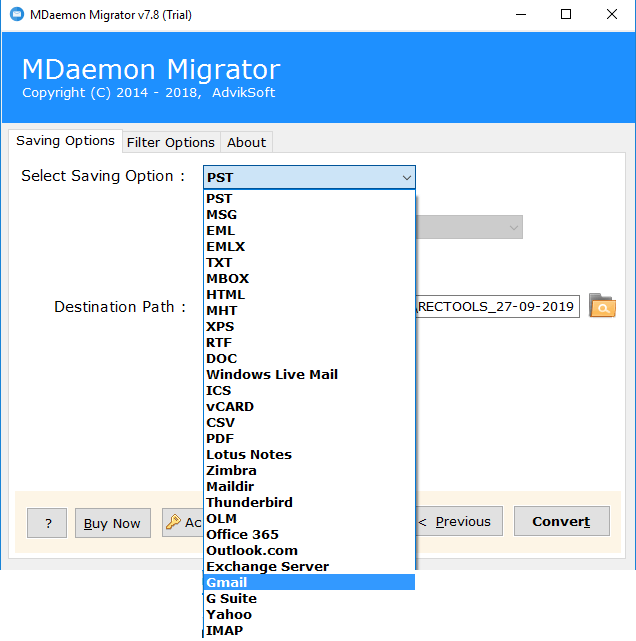Minimize the MDaemon Migrator window
Viewport: 636px width, 641px height.
(x=521, y=15)
